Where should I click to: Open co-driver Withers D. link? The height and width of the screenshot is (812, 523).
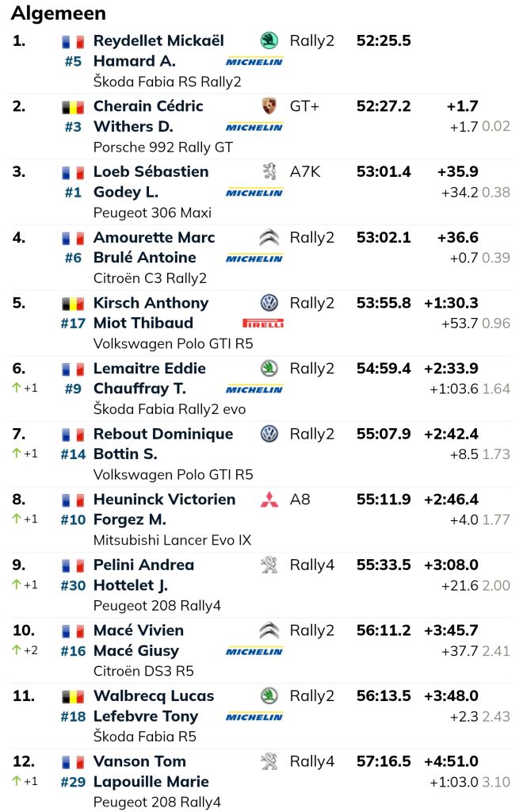coord(133,126)
